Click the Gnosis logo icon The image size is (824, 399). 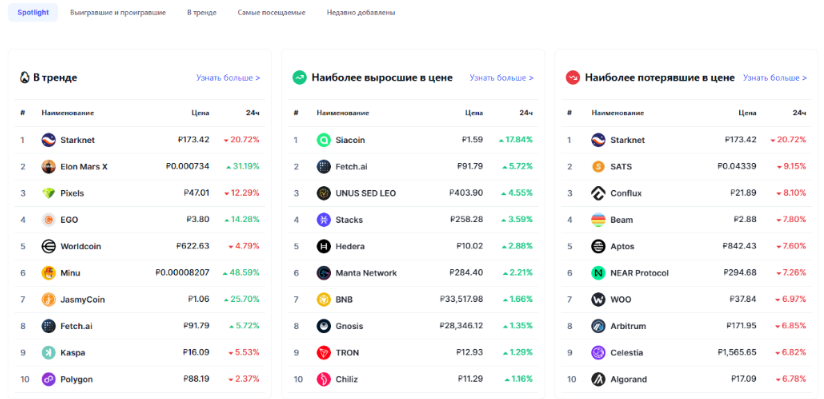point(323,326)
